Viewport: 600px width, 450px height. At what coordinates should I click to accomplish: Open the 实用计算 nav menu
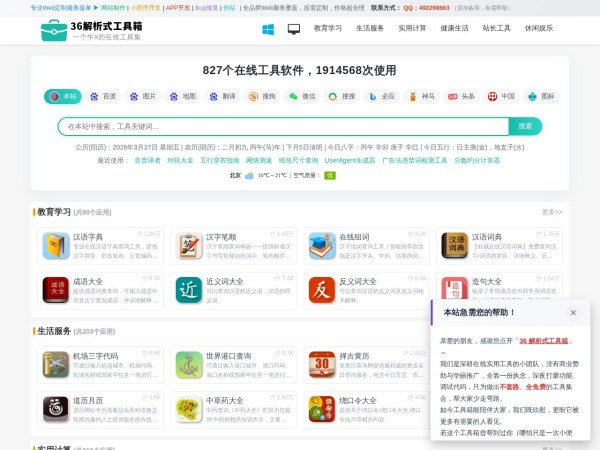coord(412,28)
